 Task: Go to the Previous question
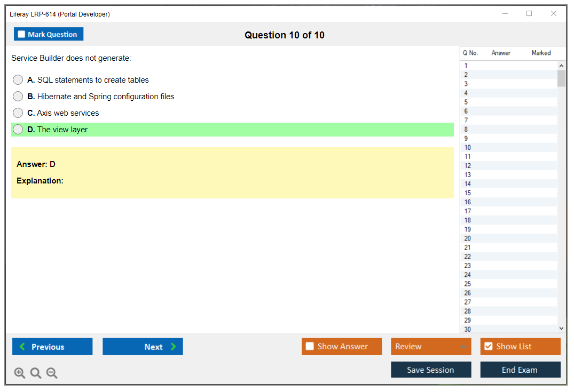coord(52,347)
